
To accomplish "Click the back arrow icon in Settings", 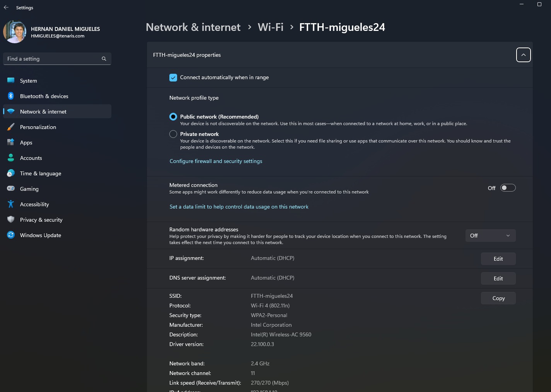I will (6, 8).
